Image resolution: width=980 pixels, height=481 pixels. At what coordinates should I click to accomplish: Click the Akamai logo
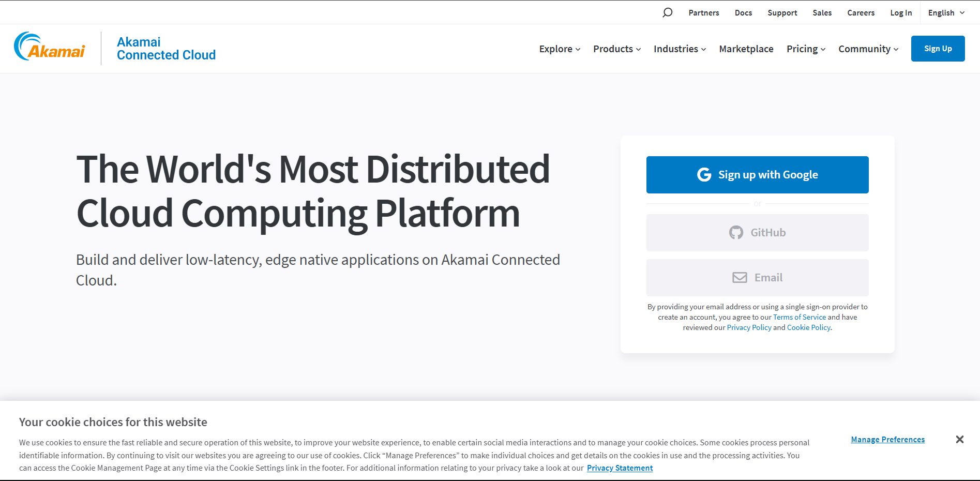tap(50, 48)
